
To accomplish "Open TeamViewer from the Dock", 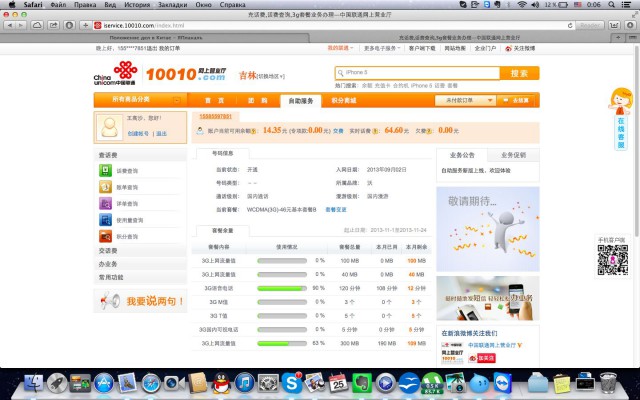I will [x=502, y=383].
